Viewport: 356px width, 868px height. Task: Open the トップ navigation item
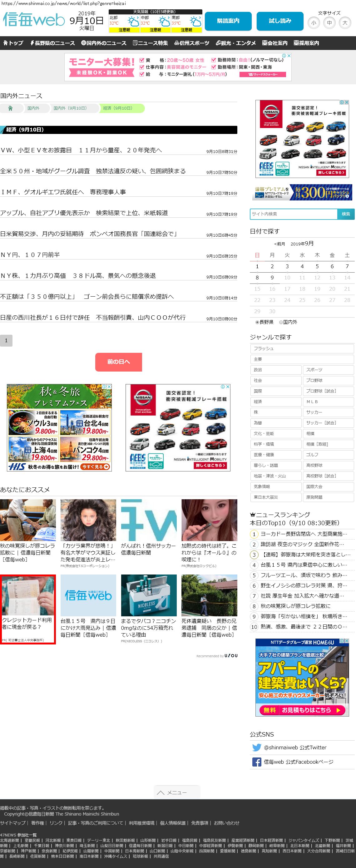click(13, 43)
